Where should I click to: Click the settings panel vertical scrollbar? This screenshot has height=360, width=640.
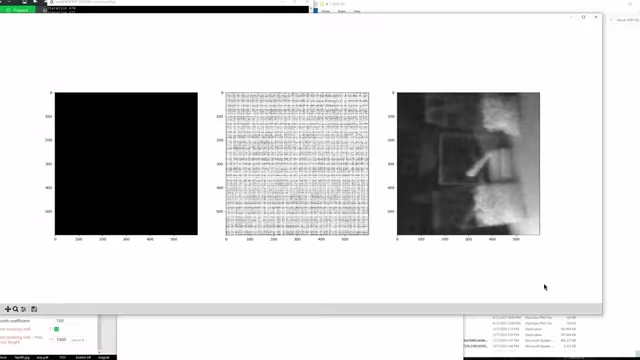coord(99,331)
